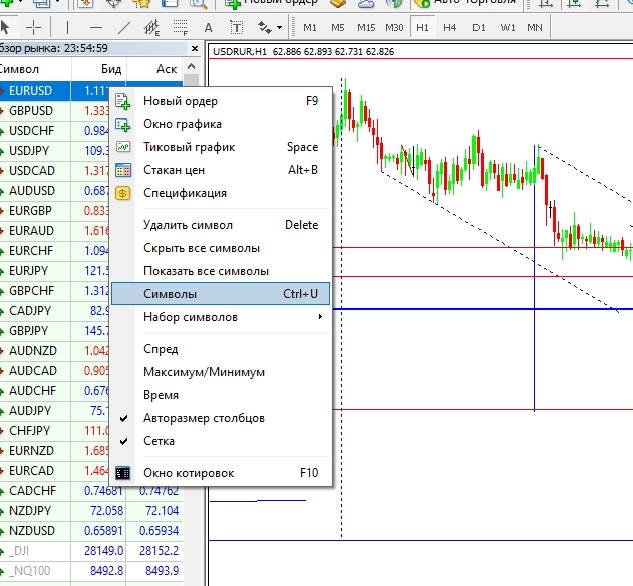Switch chart to M1 timeframe

click(x=310, y=27)
